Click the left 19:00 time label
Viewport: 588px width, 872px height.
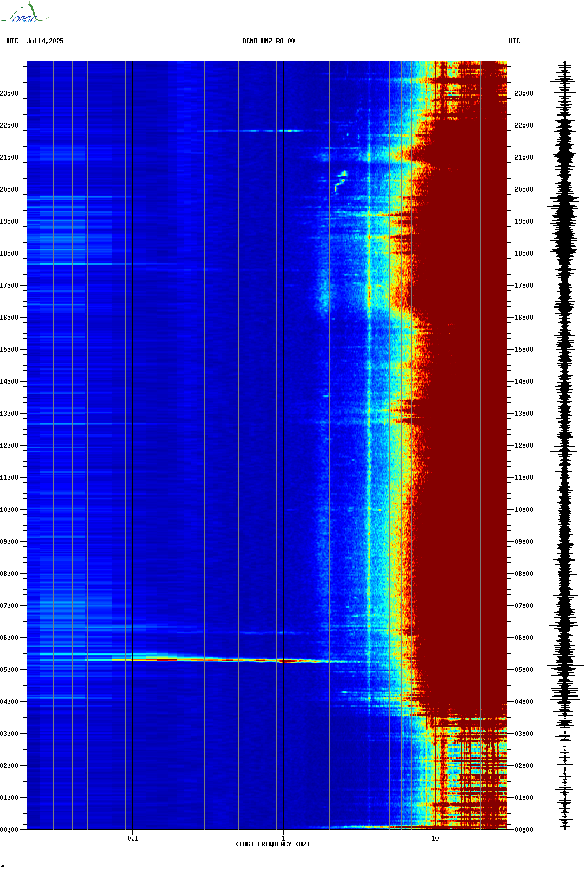9,221
